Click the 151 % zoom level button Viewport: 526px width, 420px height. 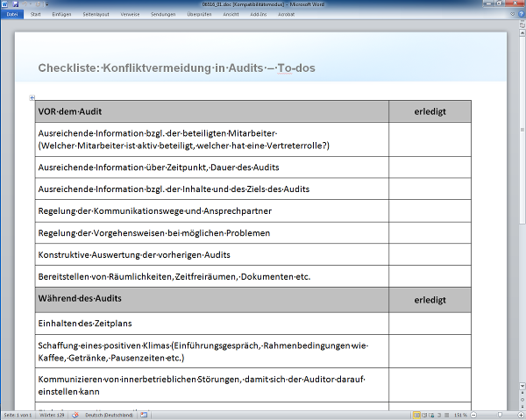tap(458, 414)
